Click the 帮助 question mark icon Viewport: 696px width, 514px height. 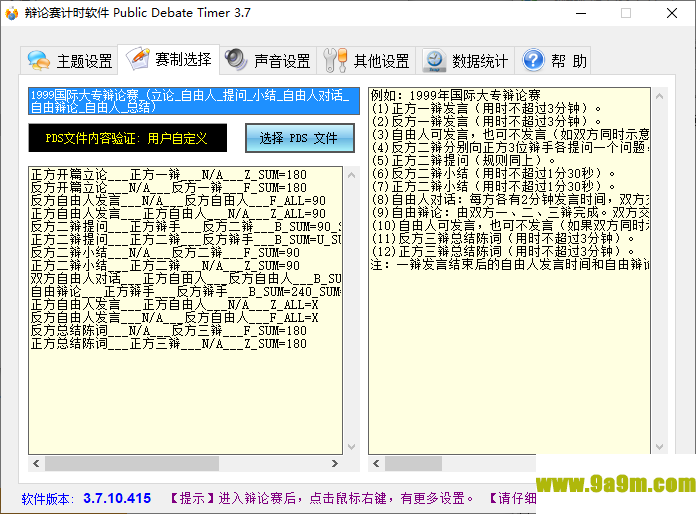click(x=532, y=61)
